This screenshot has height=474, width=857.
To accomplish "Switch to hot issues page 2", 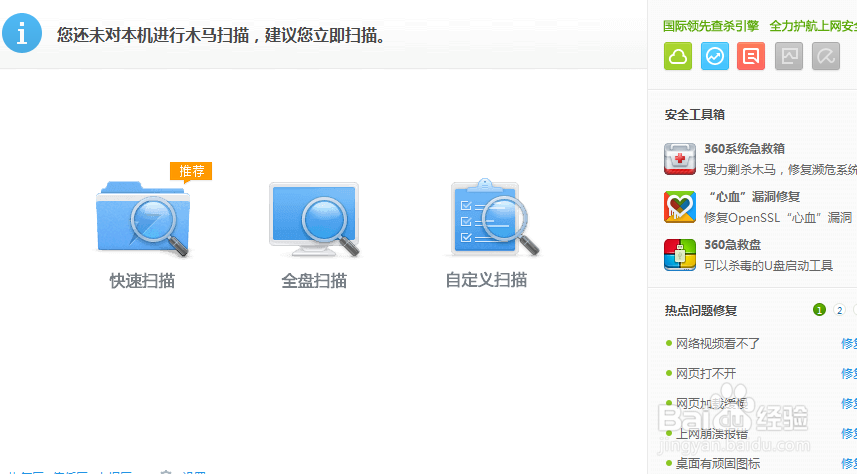I will click(x=840, y=310).
